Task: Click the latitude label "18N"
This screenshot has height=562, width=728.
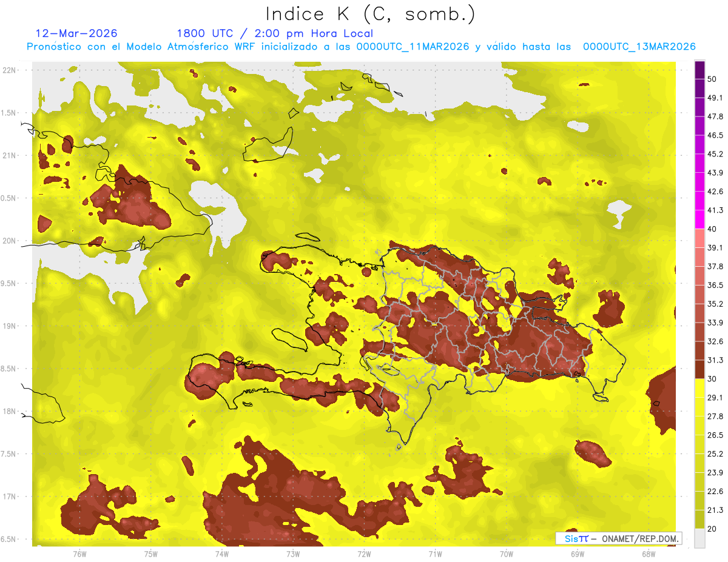Action: (x=8, y=412)
